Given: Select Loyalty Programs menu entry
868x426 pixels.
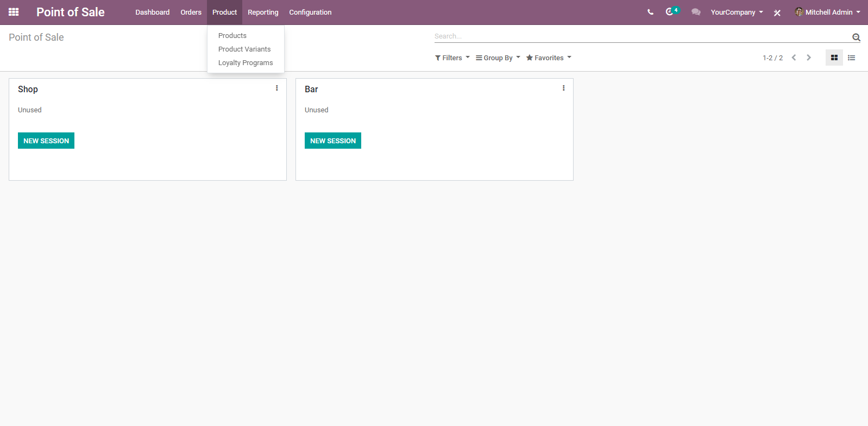Looking at the screenshot, I should (x=246, y=62).
